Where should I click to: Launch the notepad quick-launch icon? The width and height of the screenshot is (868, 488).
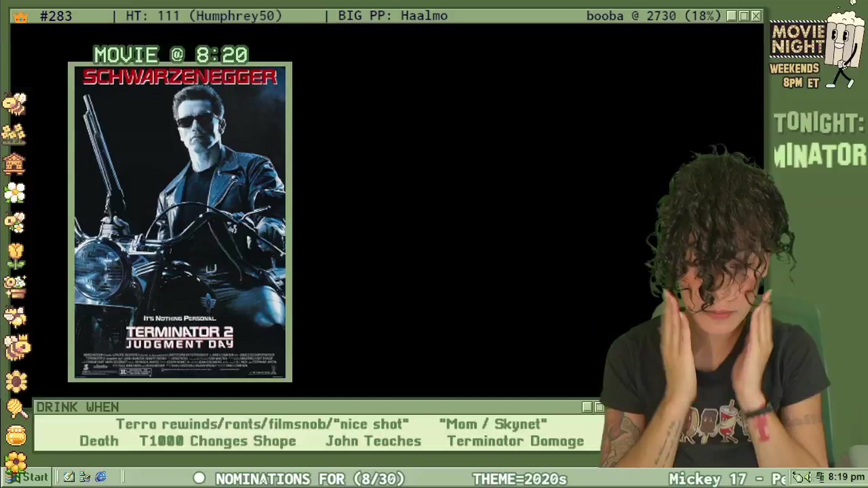pyautogui.click(x=69, y=477)
